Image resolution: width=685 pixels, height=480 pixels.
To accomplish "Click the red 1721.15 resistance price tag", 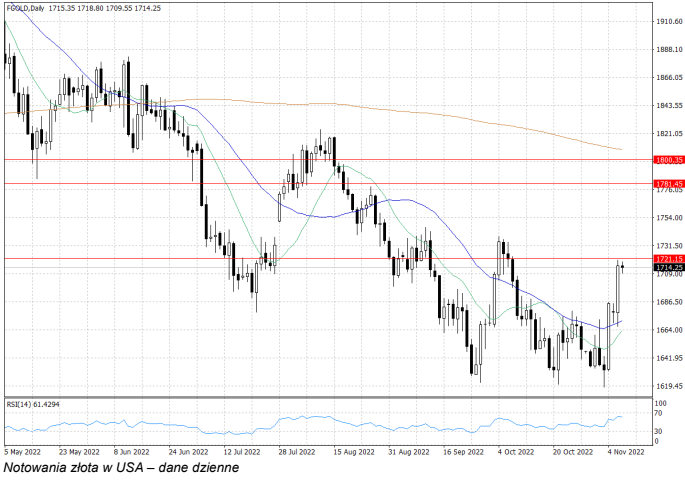I will pos(668,259).
